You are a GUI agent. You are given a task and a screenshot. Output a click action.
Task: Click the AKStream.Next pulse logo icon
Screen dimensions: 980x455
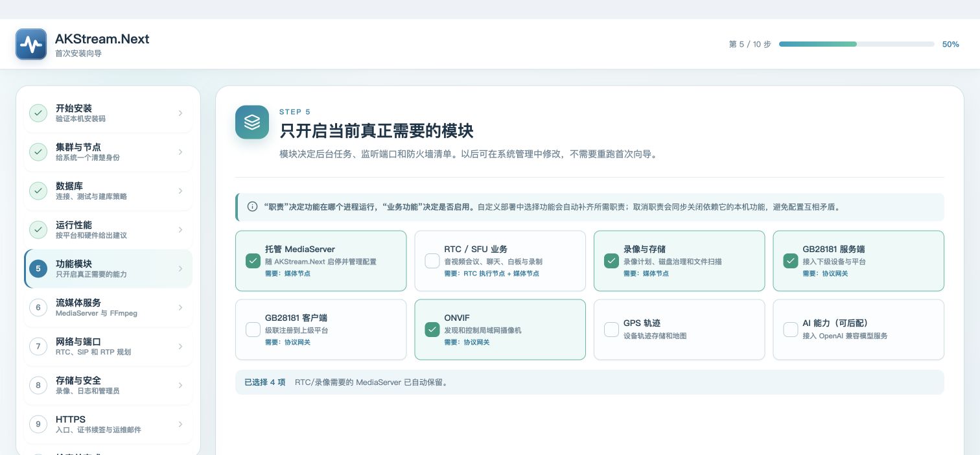click(x=31, y=44)
